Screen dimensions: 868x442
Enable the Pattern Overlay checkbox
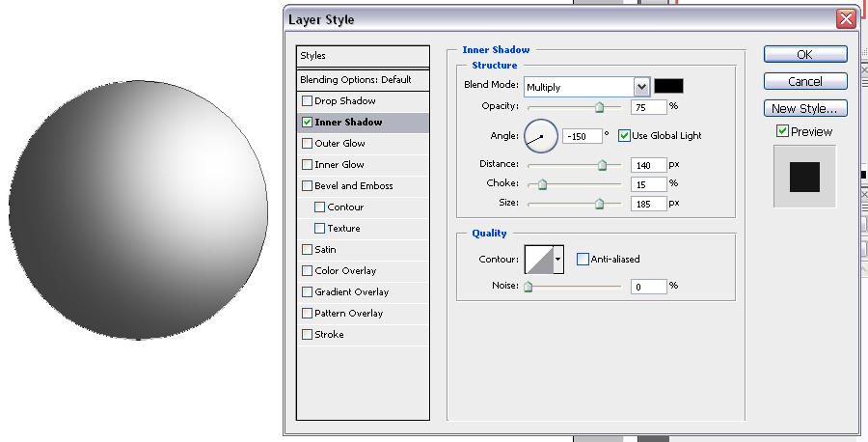(x=307, y=313)
